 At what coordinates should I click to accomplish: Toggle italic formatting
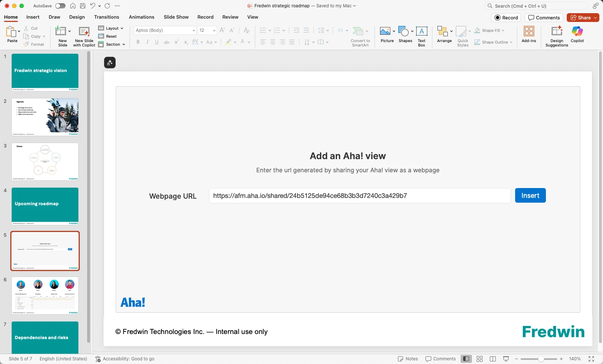pyautogui.click(x=147, y=42)
